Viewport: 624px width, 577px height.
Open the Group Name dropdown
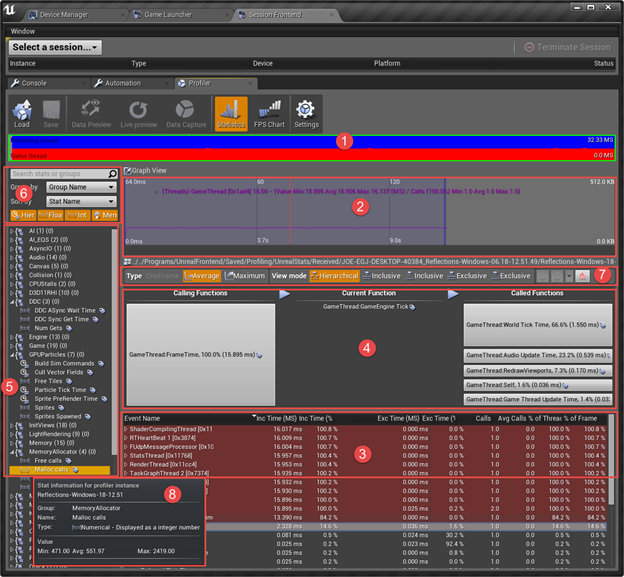click(x=81, y=187)
